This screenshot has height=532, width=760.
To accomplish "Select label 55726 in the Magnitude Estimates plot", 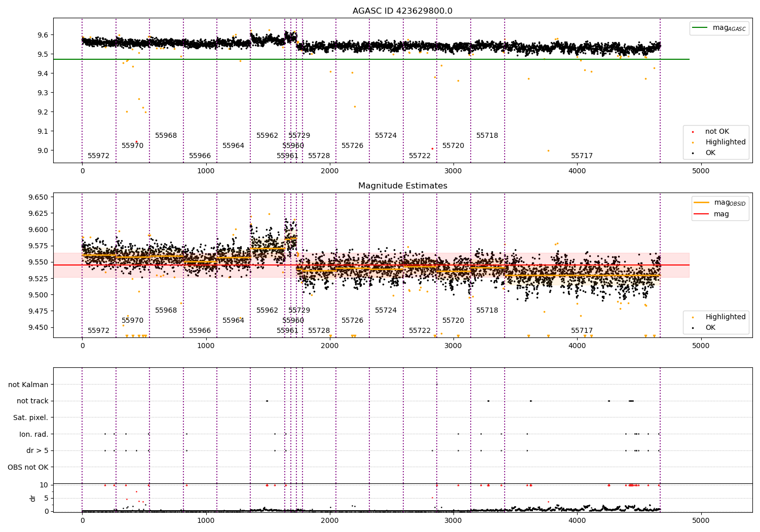I will (353, 321).
